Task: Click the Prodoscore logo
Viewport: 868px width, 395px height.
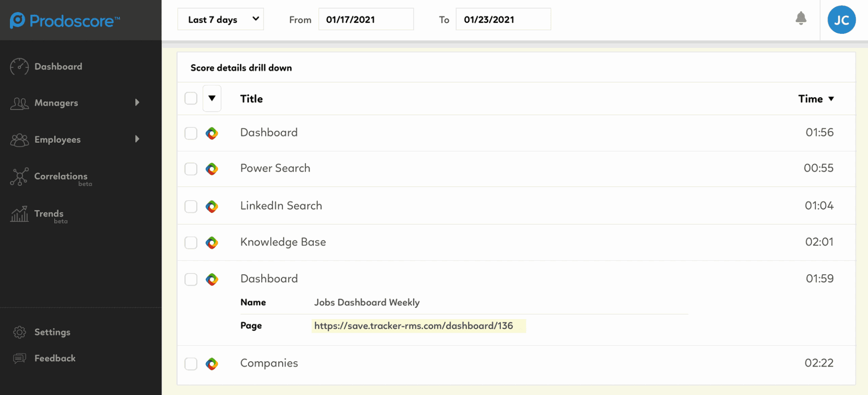Action: 65,20
